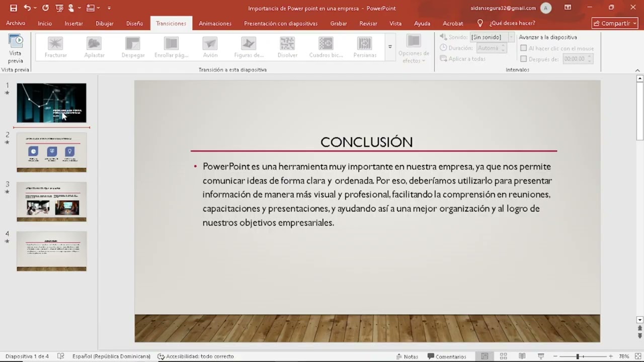Switch to Slide Sorter view icon
This screenshot has width=644, height=362.
click(503, 356)
